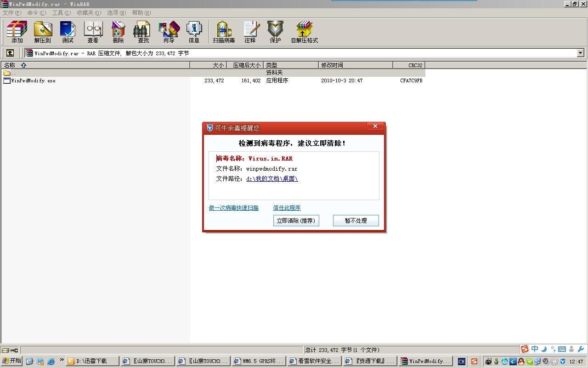588x368 pixels.
Task: Click the blue shield antivirus tray icon
Action: click(563, 362)
